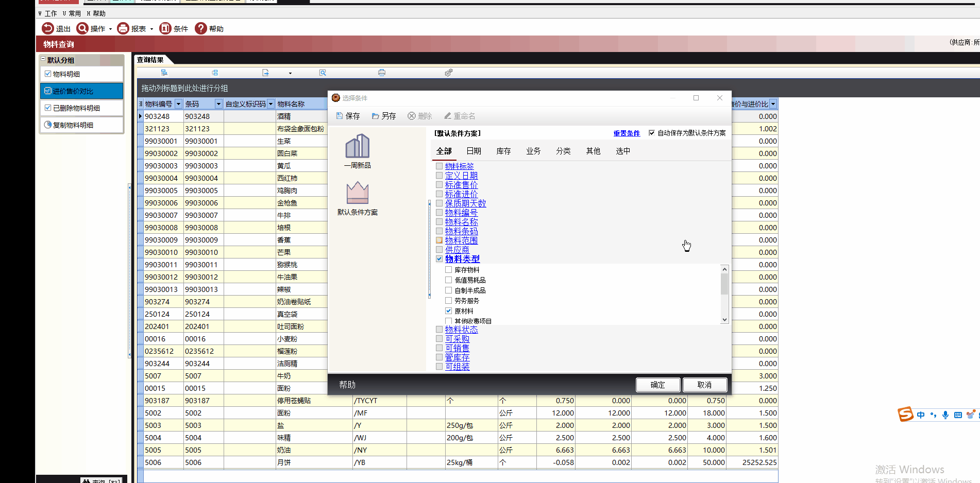Click the export document icon in query results
Image resolution: width=980 pixels, height=483 pixels.
[x=265, y=73]
